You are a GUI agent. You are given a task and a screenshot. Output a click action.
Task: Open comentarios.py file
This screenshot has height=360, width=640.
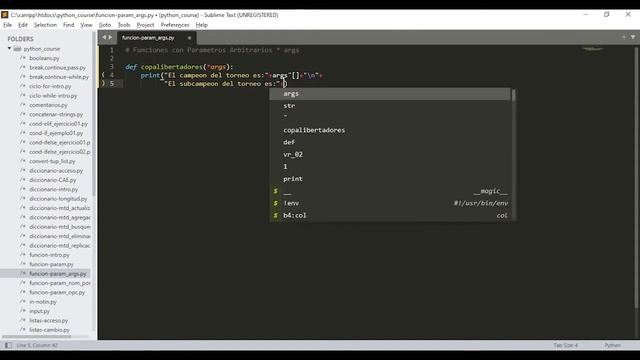pos(48,105)
